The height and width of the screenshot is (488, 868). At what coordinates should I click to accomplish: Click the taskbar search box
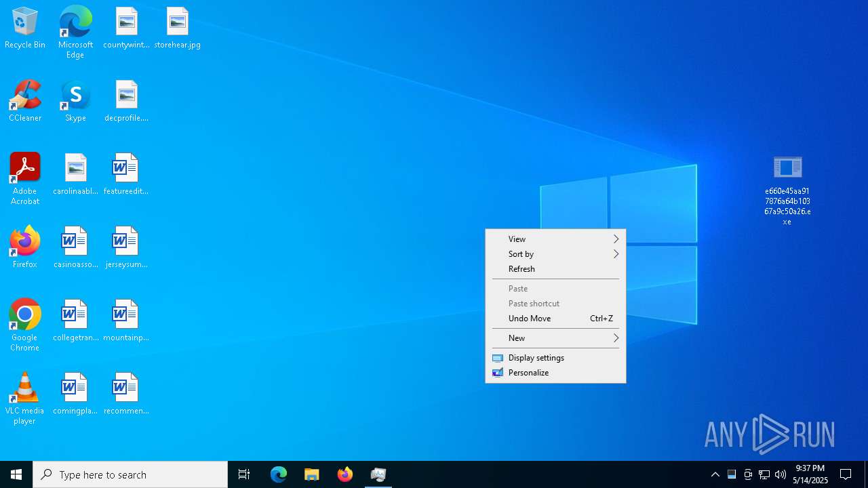(x=130, y=474)
